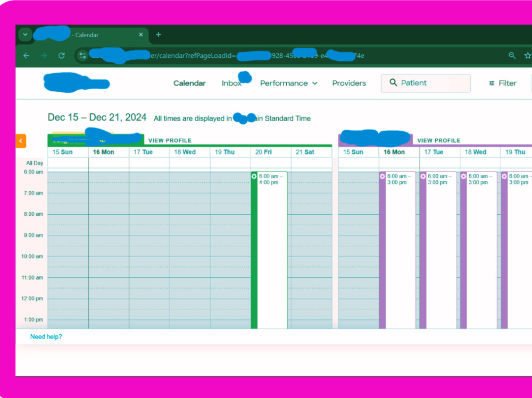Image resolution: width=532 pixels, height=398 pixels.
Task: Click the browser back arrow
Action: point(27,56)
